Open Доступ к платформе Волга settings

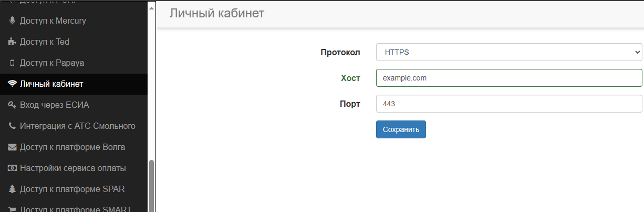72,147
